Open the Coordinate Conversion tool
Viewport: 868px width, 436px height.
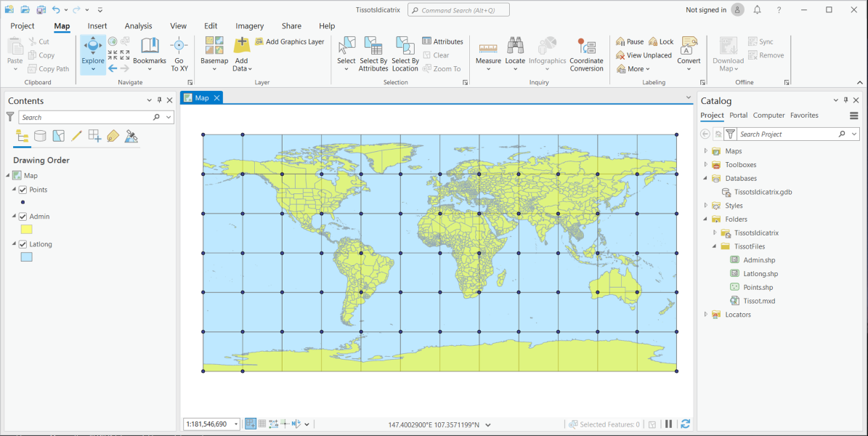[586, 54]
